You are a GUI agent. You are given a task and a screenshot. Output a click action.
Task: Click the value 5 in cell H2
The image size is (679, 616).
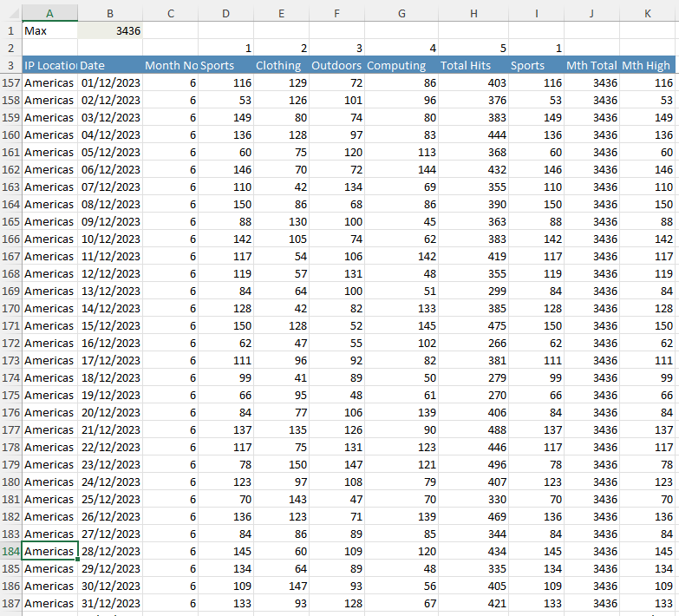[x=473, y=48]
